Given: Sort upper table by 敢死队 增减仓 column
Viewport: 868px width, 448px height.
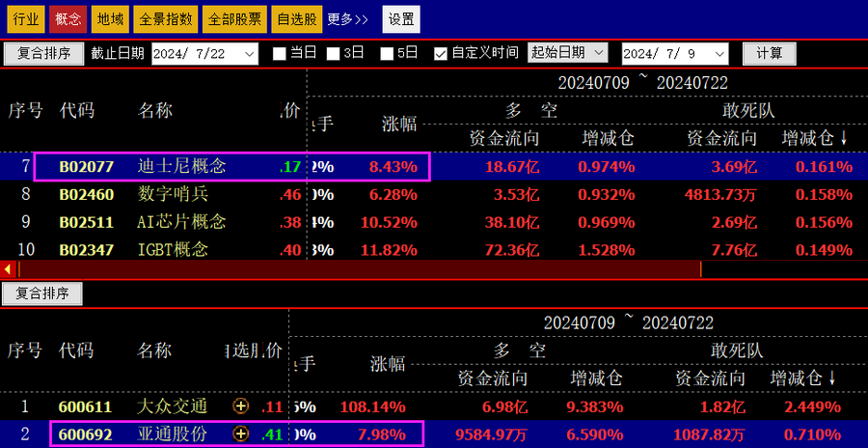Looking at the screenshot, I should [x=814, y=139].
